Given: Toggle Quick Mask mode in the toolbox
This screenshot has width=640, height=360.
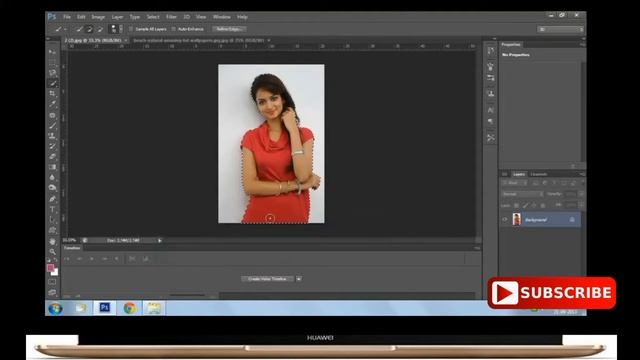Looking at the screenshot, I should (52, 282).
